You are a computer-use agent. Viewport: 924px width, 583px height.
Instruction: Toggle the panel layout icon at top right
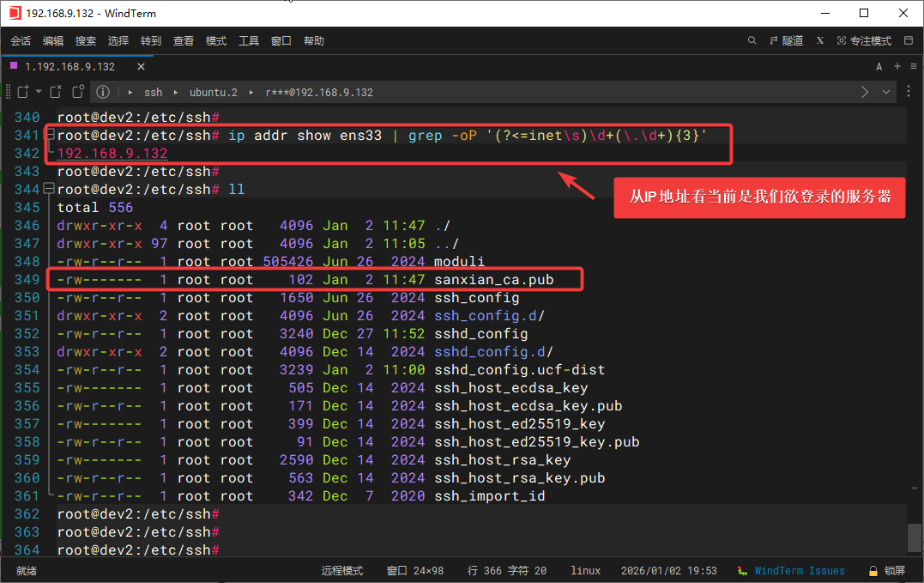coord(909,40)
